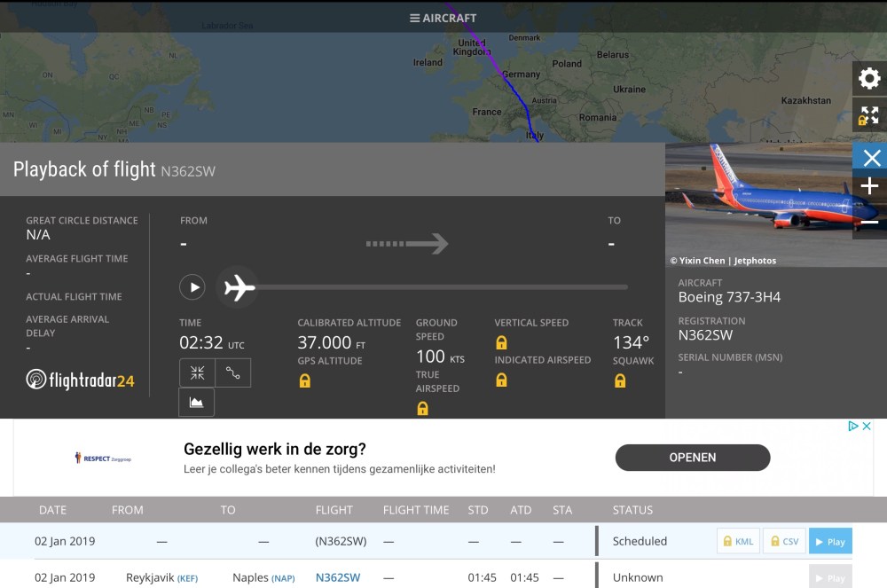Close the advertisement banner

point(866,427)
